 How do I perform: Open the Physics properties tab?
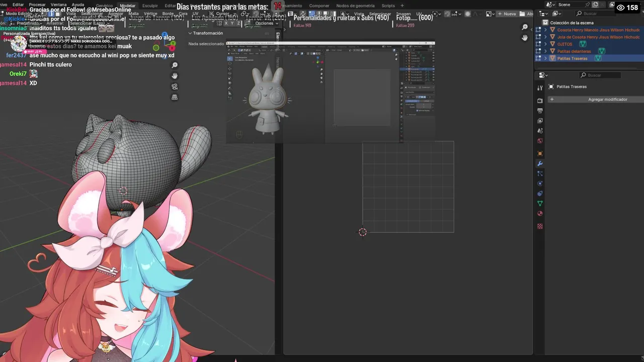click(540, 184)
